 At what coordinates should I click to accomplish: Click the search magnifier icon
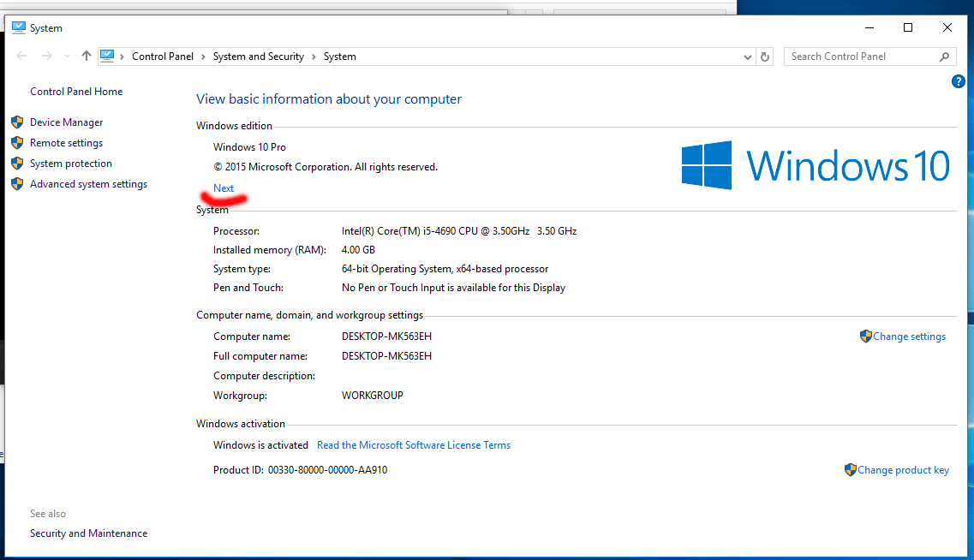pos(944,57)
